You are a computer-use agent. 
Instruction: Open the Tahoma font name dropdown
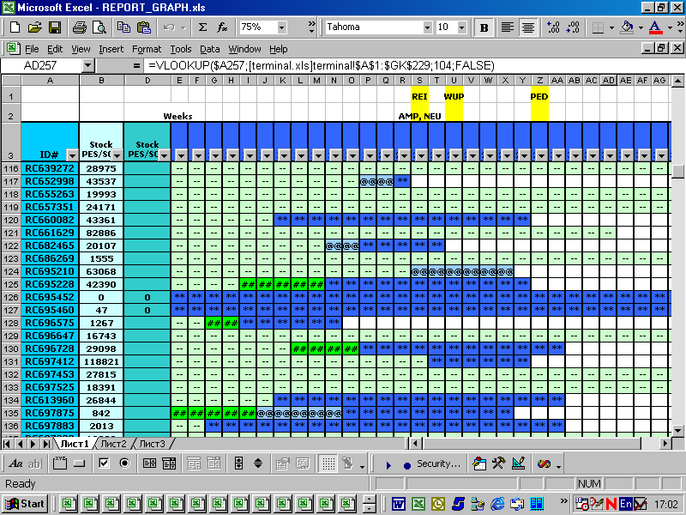[x=427, y=28]
